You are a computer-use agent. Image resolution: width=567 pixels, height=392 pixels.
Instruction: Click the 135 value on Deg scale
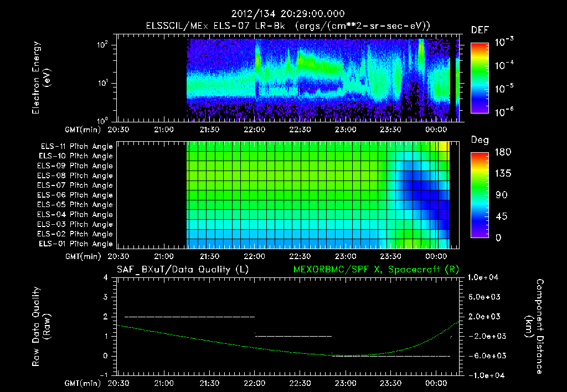[x=503, y=174]
